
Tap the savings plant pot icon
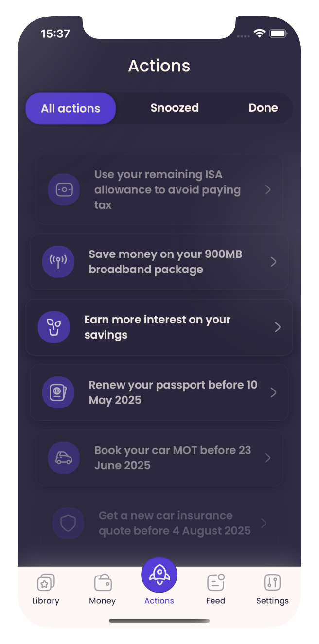(x=54, y=327)
